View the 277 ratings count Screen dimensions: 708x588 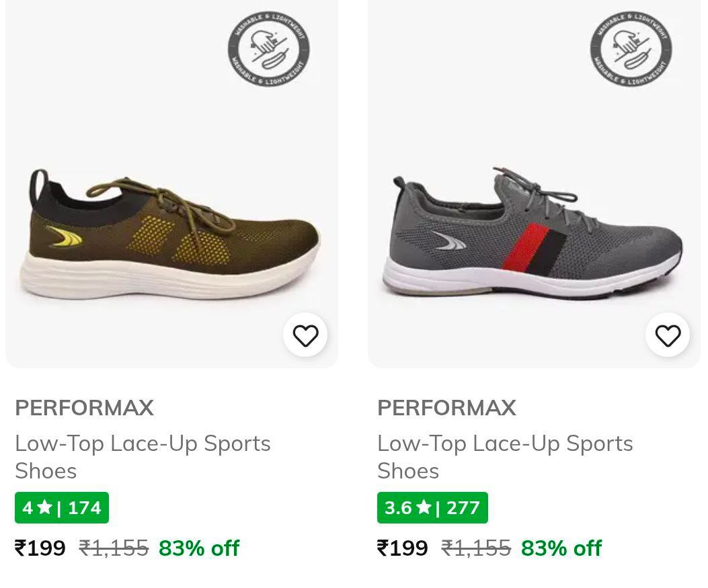(x=463, y=508)
